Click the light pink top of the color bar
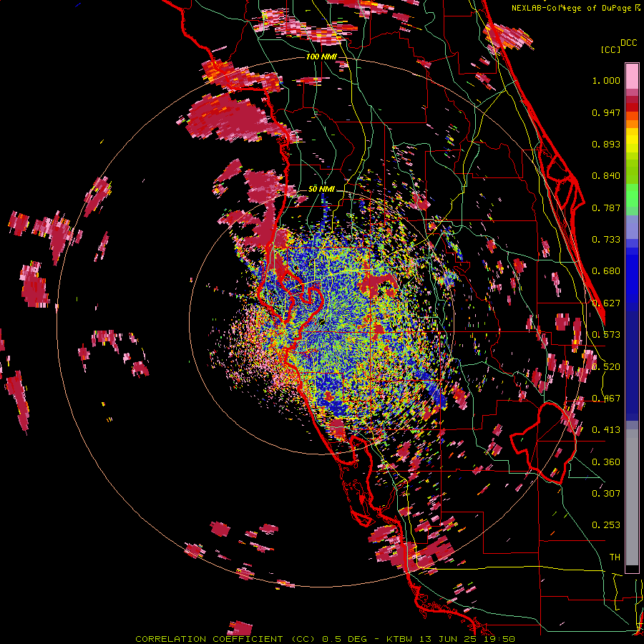Viewport: 644px width, 644px height. [x=632, y=77]
